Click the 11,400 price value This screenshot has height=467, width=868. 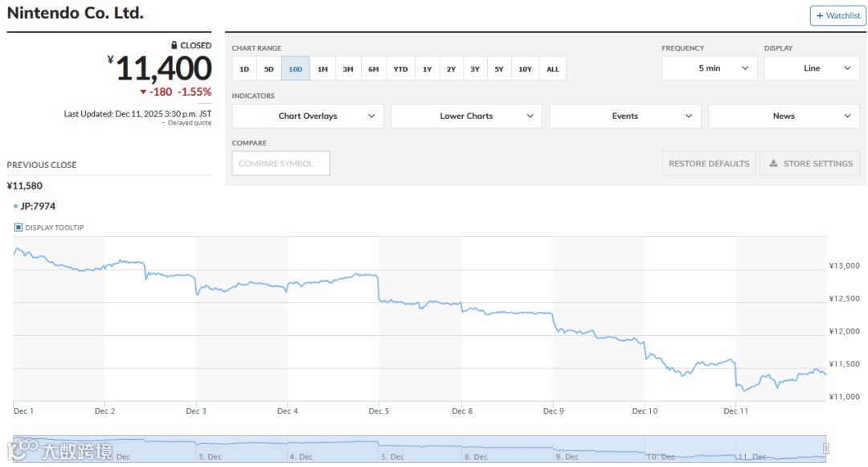point(163,68)
